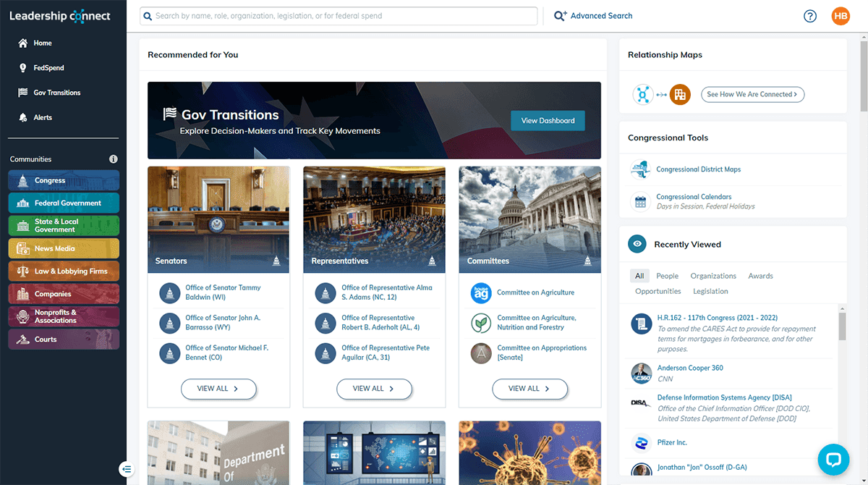Screen dimensions: 868x485
Task: Click the House Ag committee logo
Action: (481, 293)
